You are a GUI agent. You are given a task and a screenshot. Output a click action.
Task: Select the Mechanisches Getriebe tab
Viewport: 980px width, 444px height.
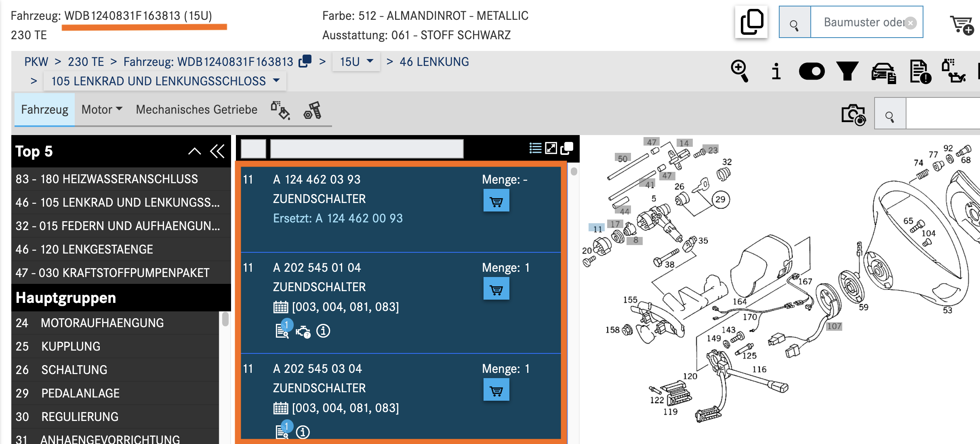tap(196, 110)
